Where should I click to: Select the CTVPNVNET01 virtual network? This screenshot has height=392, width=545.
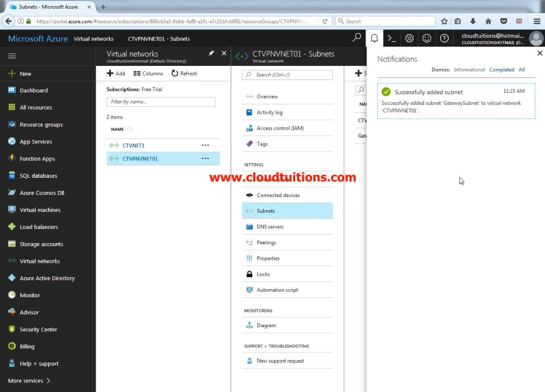tap(140, 159)
